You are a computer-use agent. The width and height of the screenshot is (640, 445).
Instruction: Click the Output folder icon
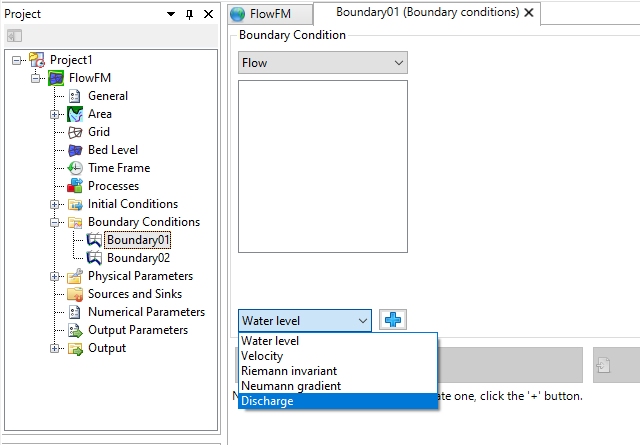(75, 348)
